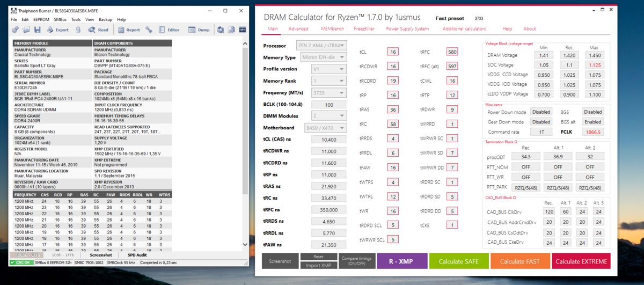Click the procODT Rec. value 34.3
Screen dimensions: 644x285
coord(526,156)
